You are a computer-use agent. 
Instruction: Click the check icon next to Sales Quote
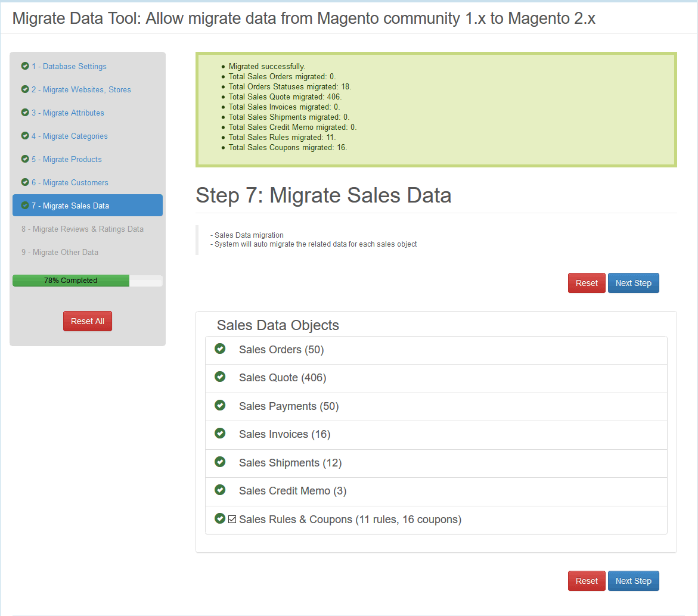(220, 377)
